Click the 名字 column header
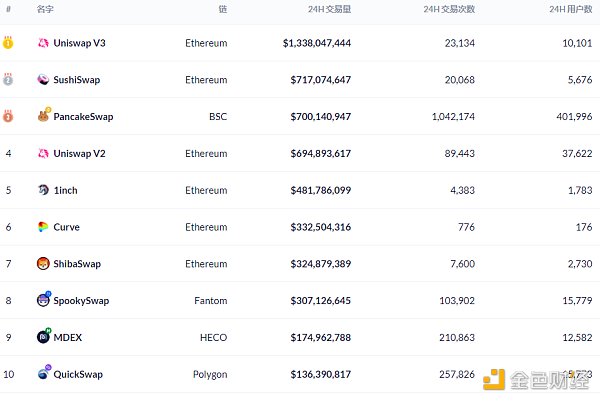This screenshot has width=600, height=401. pos(45,9)
